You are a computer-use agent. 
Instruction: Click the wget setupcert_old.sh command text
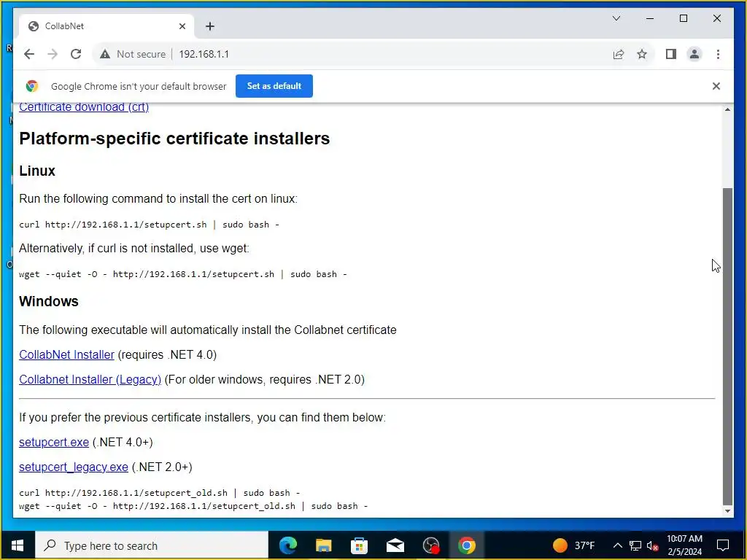click(x=193, y=506)
